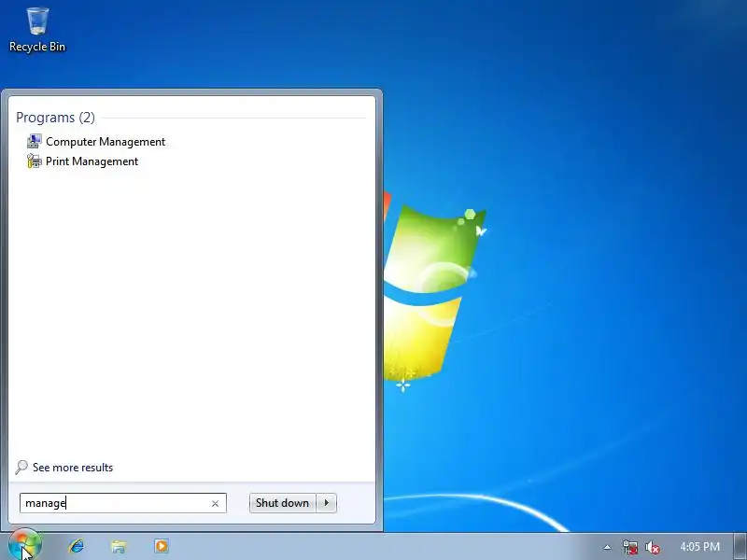Image resolution: width=747 pixels, height=560 pixels.
Task: Click the Show desktop button
Action: (x=740, y=546)
